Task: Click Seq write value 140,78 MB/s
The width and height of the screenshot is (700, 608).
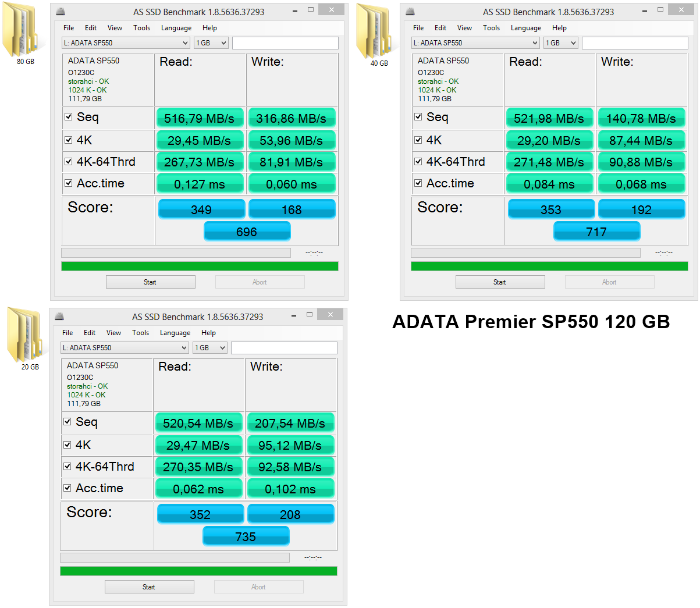Action: pyautogui.click(x=641, y=118)
